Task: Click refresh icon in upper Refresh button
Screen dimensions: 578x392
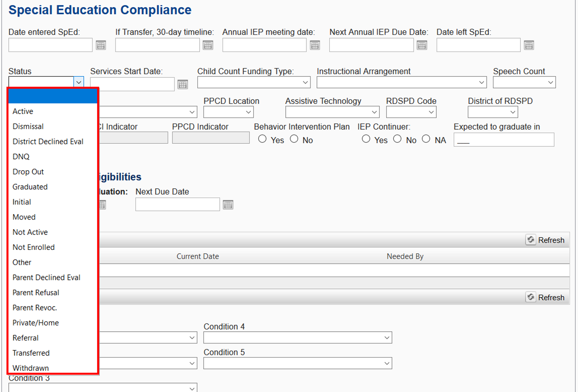Action: 531,240
